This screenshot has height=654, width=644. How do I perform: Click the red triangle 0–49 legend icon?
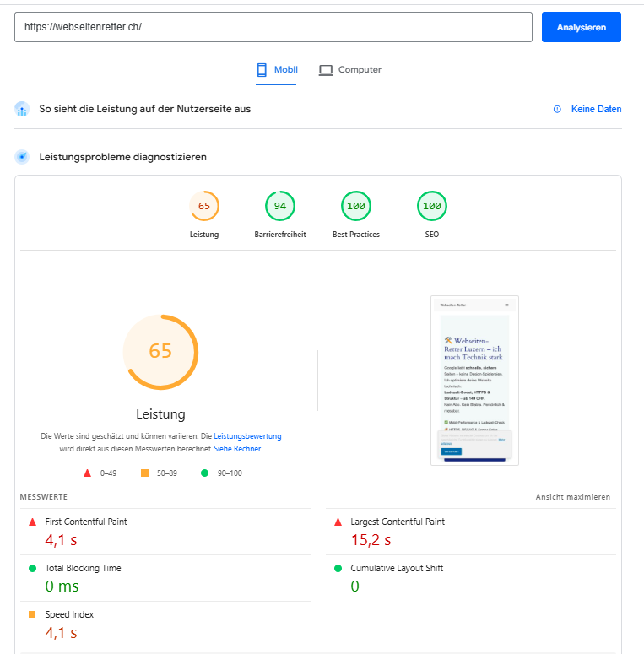coord(87,473)
